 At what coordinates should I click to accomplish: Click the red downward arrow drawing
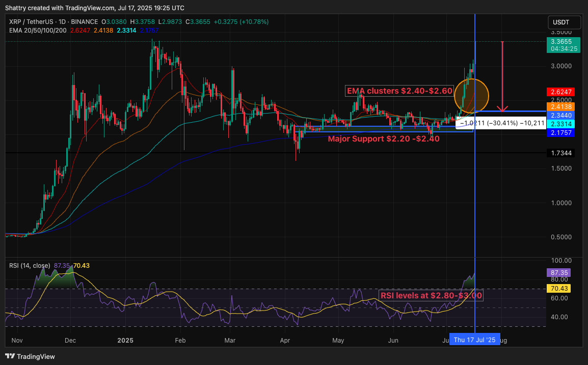pyautogui.click(x=502, y=76)
